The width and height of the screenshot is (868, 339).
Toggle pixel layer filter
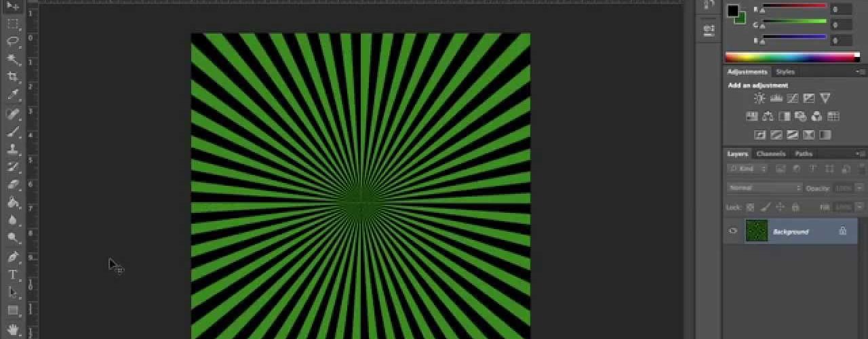pyautogui.click(x=781, y=169)
